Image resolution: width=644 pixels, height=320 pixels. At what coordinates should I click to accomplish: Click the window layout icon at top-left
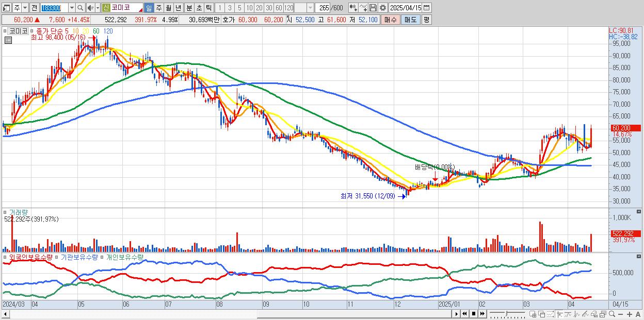6,8
